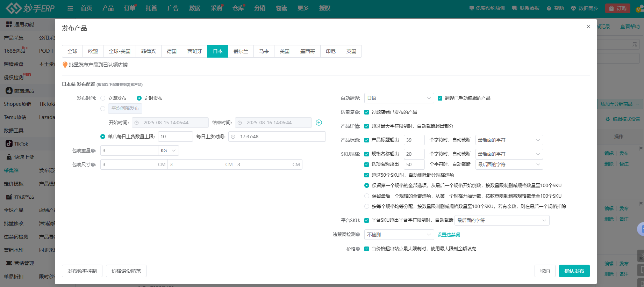Select the 立即发布 radio option

[x=103, y=98]
